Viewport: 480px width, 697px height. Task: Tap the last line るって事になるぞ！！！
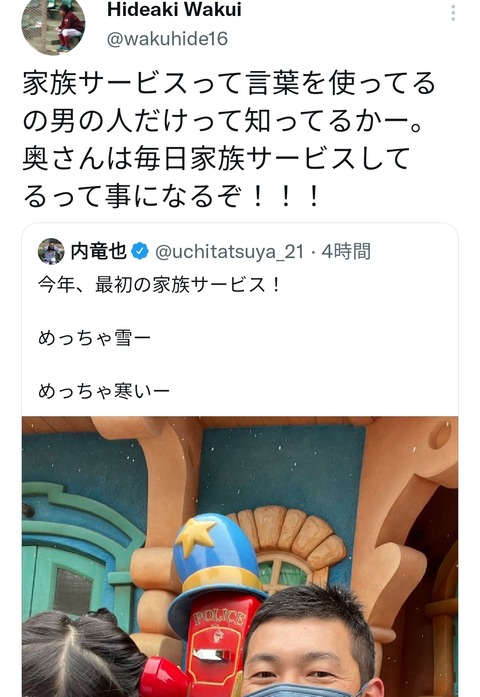(x=171, y=196)
